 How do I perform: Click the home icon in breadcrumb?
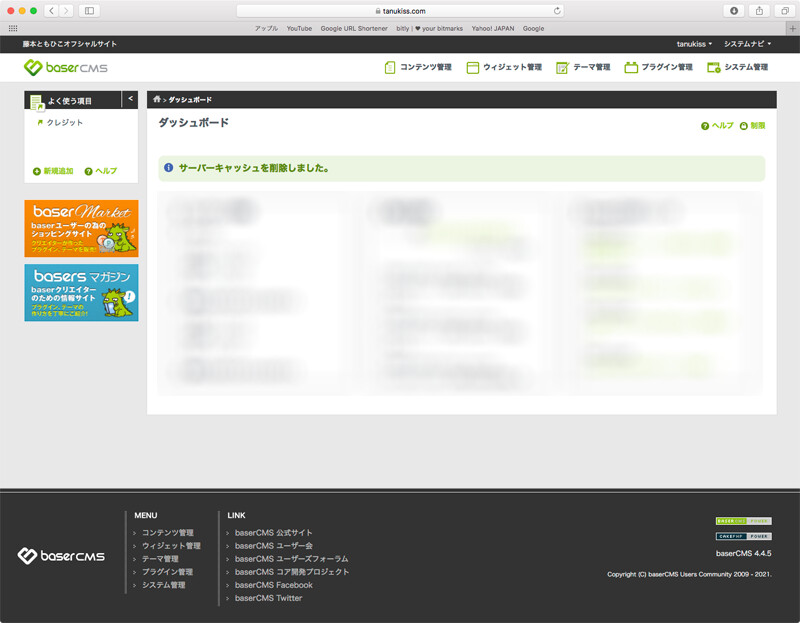(x=157, y=99)
